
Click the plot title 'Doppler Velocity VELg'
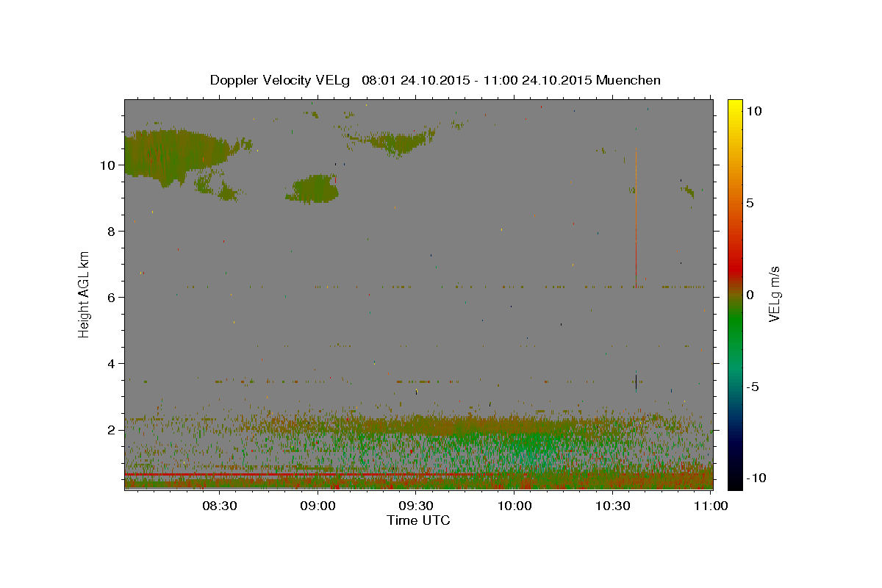coord(281,80)
